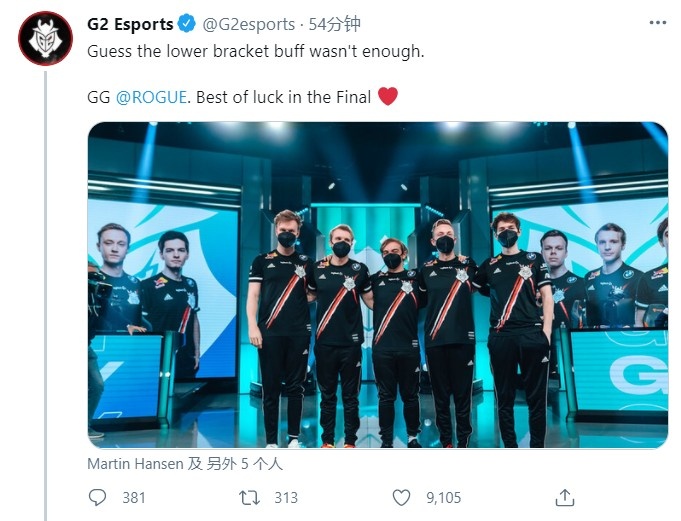The width and height of the screenshot is (681, 521).
Task: Click the 381 reply count
Action: pyautogui.click(x=134, y=498)
